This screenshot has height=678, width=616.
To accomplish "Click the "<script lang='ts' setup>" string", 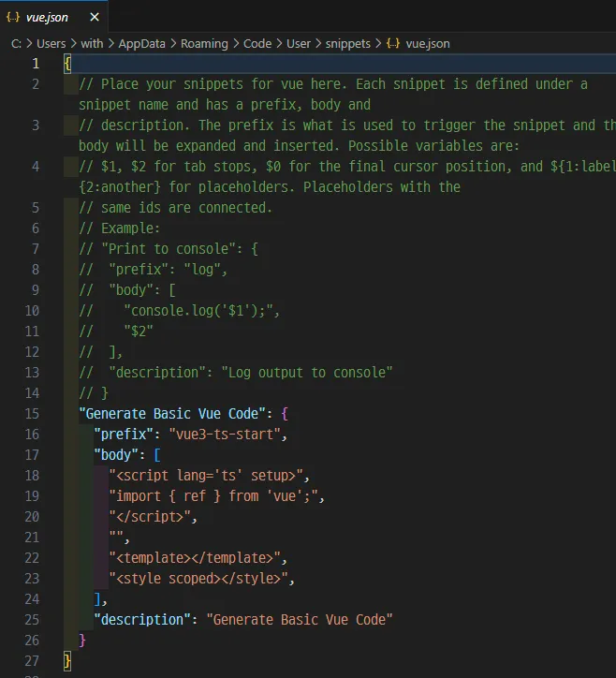I will [x=206, y=475].
